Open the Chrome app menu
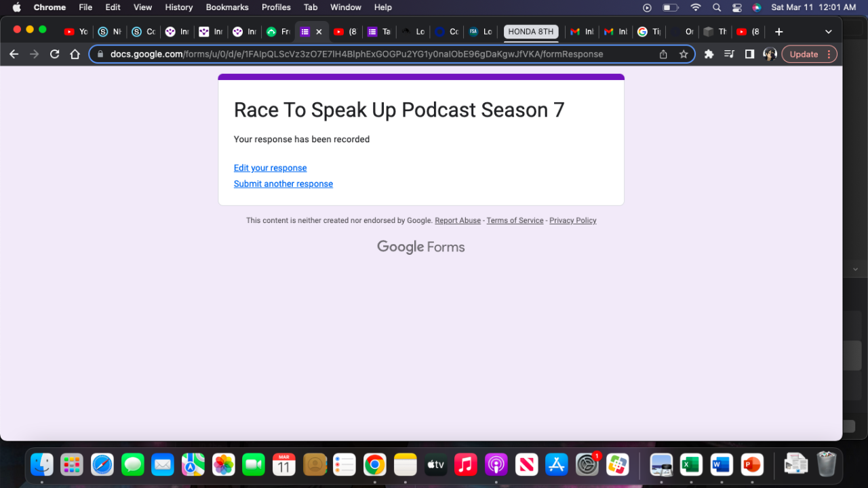Image resolution: width=868 pixels, height=488 pixels. click(50, 7)
